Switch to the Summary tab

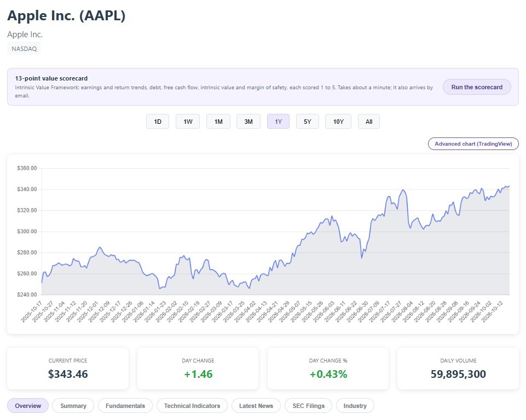coord(73,406)
